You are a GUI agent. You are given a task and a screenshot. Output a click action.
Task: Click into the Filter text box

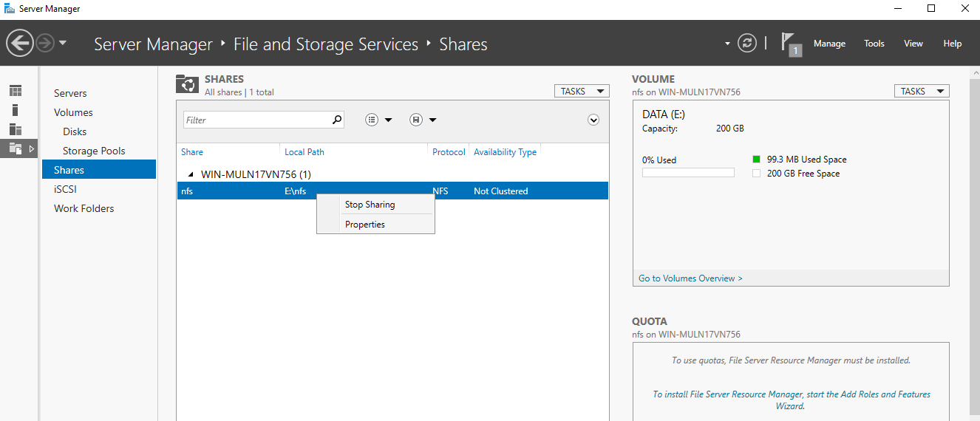pyautogui.click(x=255, y=120)
